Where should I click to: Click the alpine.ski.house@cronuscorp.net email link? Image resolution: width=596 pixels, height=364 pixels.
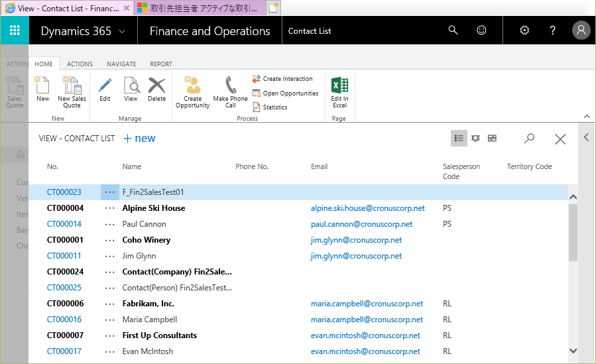pyautogui.click(x=367, y=208)
